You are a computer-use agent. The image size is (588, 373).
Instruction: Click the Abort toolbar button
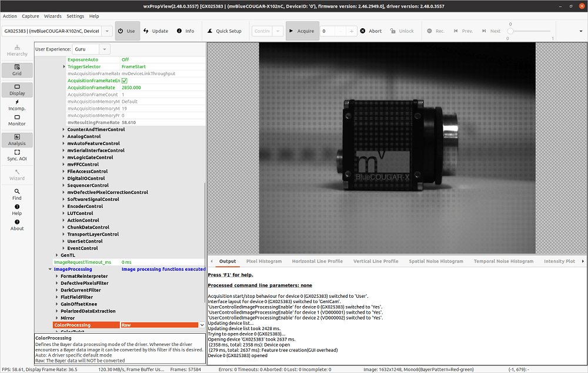[371, 31]
